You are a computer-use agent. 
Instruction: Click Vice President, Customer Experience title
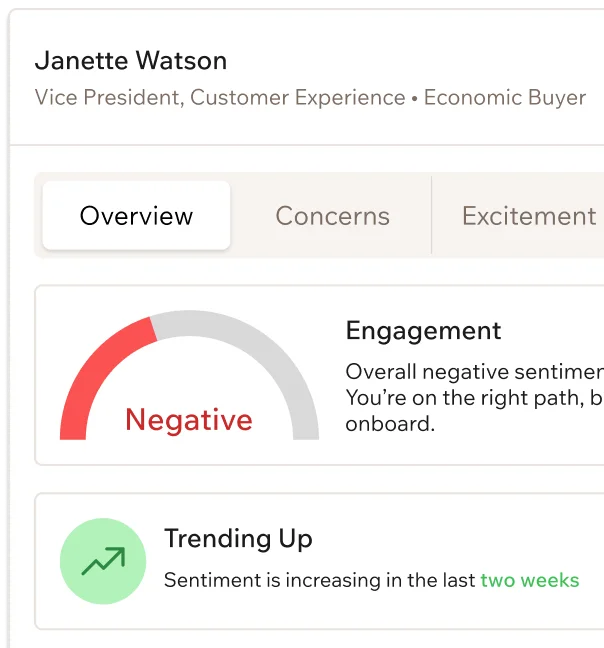pyautogui.click(x=220, y=98)
